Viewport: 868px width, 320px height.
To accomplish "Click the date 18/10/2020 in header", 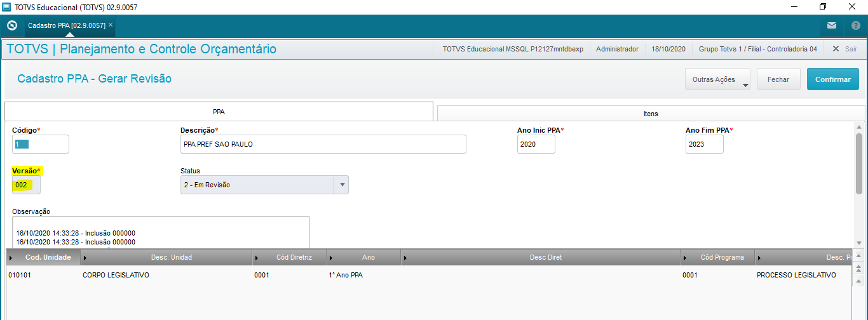I will [x=668, y=49].
